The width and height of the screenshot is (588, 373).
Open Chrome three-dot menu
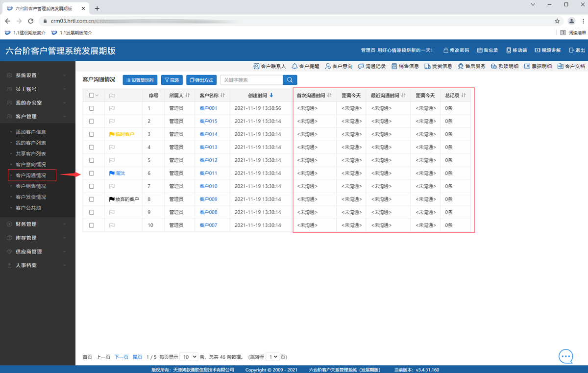(x=583, y=21)
